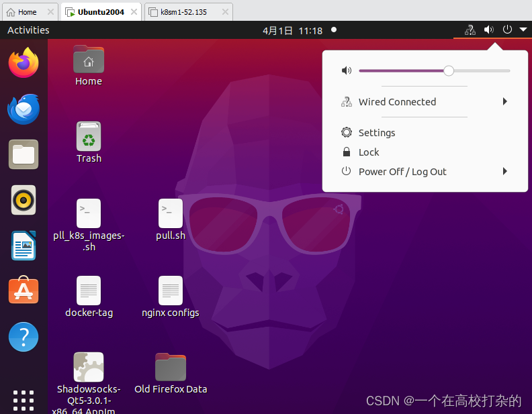Open the clock and calendar at 11:18
This screenshot has height=414, width=532.
(292, 30)
